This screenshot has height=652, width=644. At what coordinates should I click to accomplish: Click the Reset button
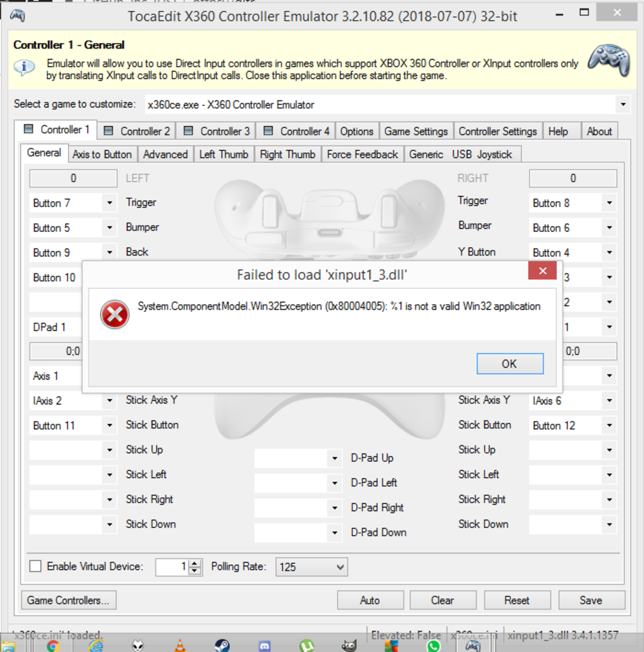517,600
